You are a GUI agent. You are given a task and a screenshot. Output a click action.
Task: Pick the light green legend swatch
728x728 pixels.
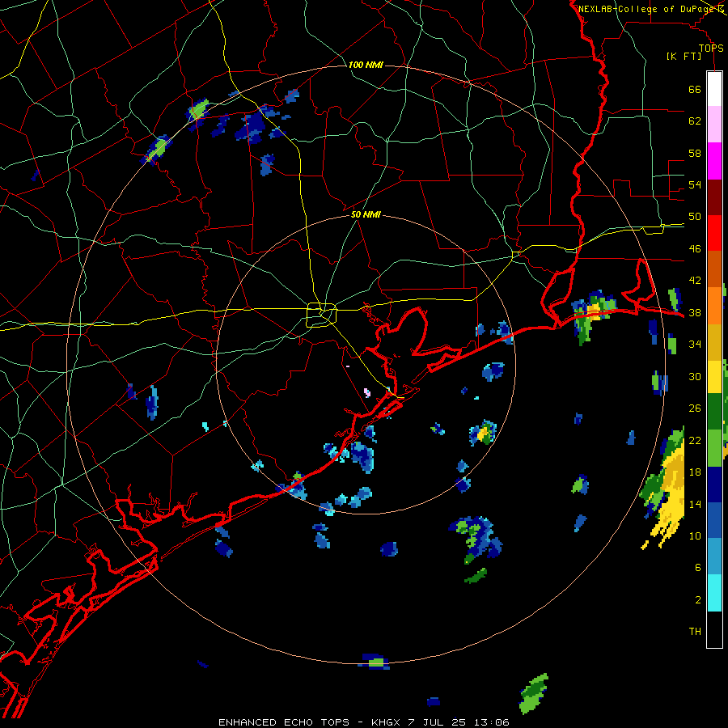pos(714,448)
